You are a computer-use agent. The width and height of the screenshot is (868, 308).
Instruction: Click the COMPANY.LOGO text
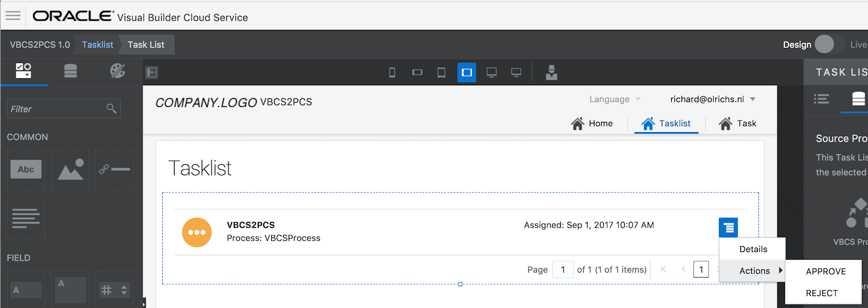206,103
